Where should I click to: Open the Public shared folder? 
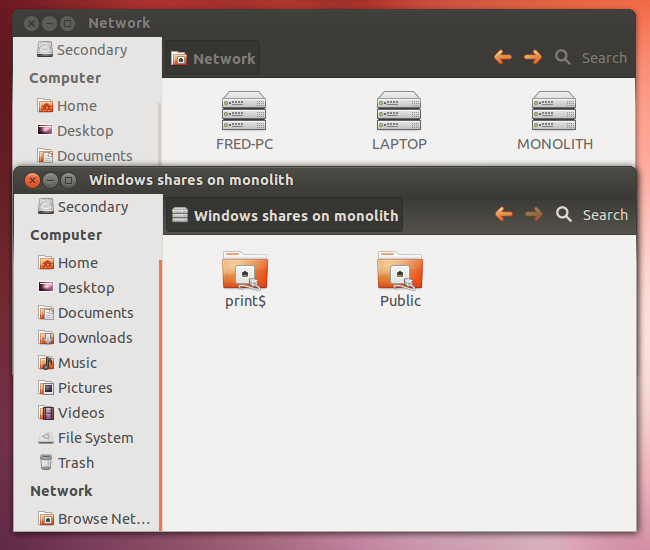400,279
